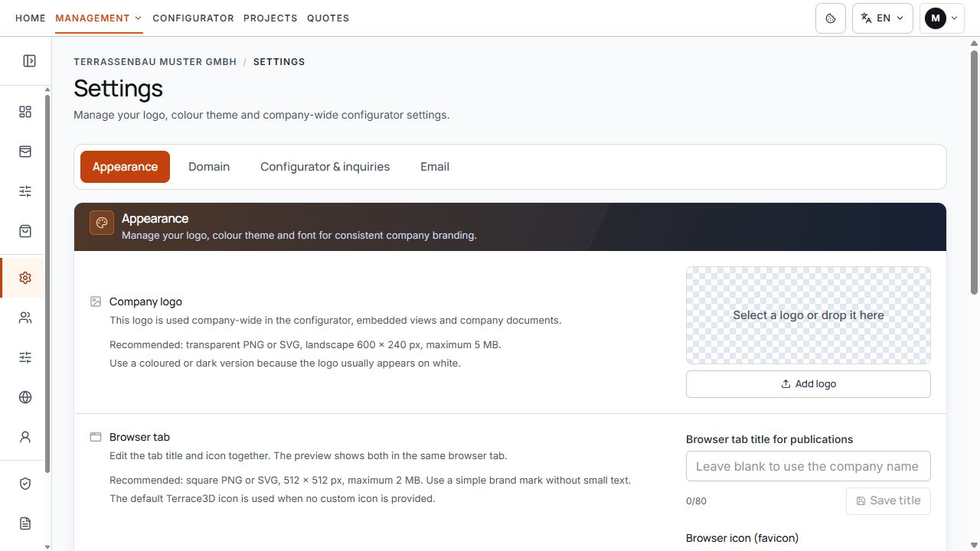This screenshot has height=551, width=980.
Task: Open the document icon in the sidebar
Action: click(x=25, y=523)
